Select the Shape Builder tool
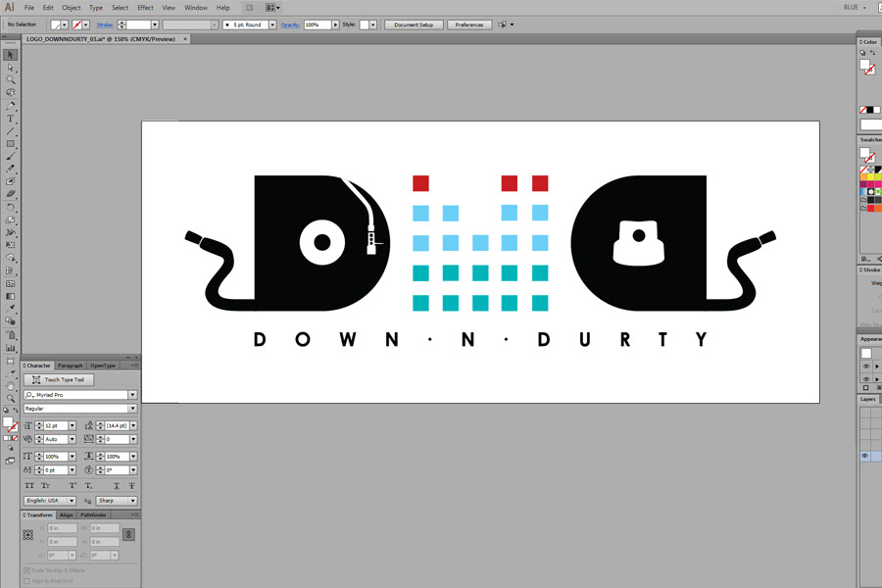This screenshot has height=588, width=882. click(10, 258)
